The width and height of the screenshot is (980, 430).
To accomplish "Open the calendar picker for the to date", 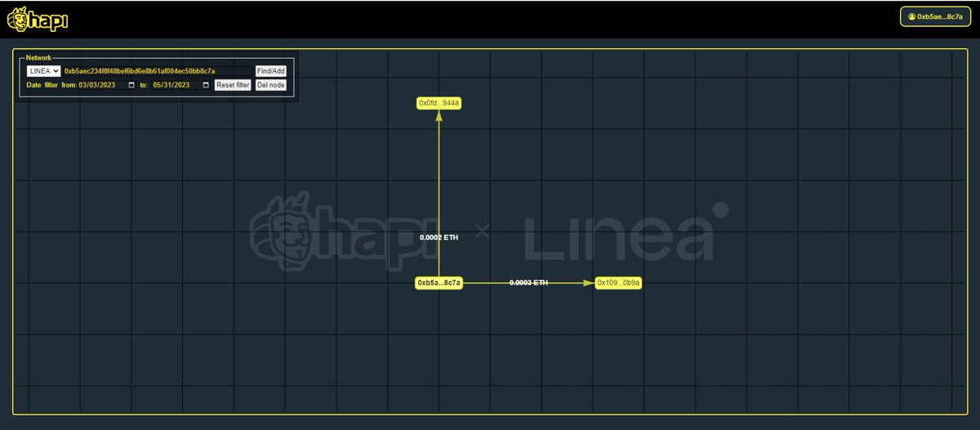I will pyautogui.click(x=206, y=85).
